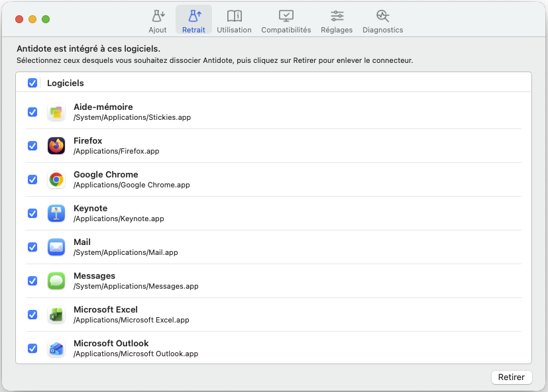Click the Google Chrome name text
The height and width of the screenshot is (392, 548).
click(x=106, y=174)
